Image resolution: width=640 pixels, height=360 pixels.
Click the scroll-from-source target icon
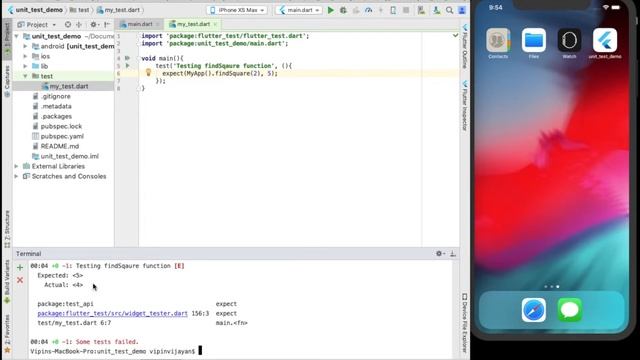pos(68,24)
